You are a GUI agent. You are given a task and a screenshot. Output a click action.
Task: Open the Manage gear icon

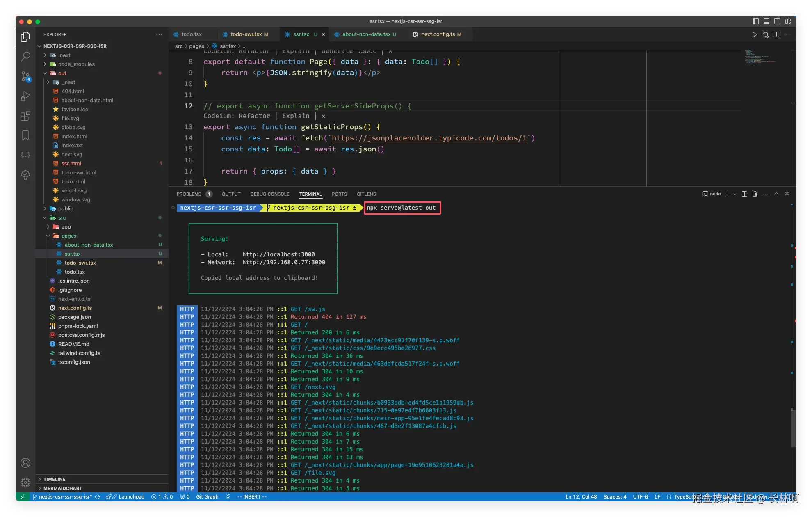[x=25, y=483]
